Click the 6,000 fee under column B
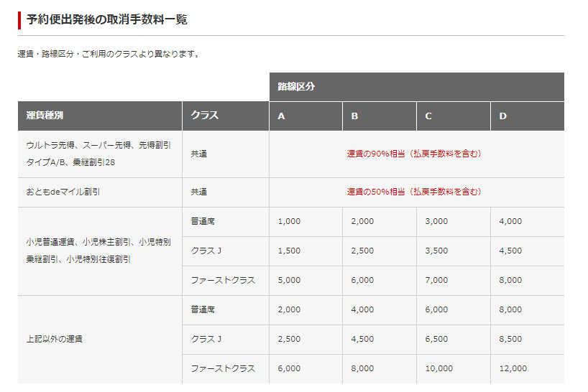Viewport: 588px width, 392px height. click(380, 281)
